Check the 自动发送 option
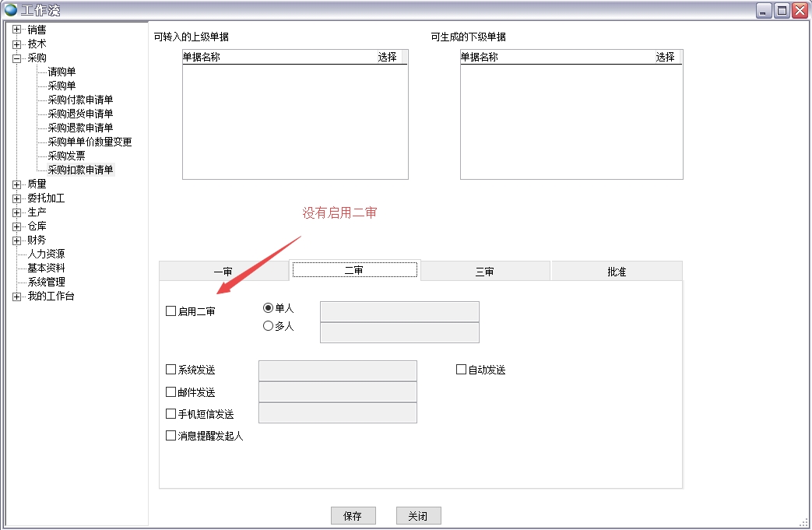 click(x=461, y=370)
